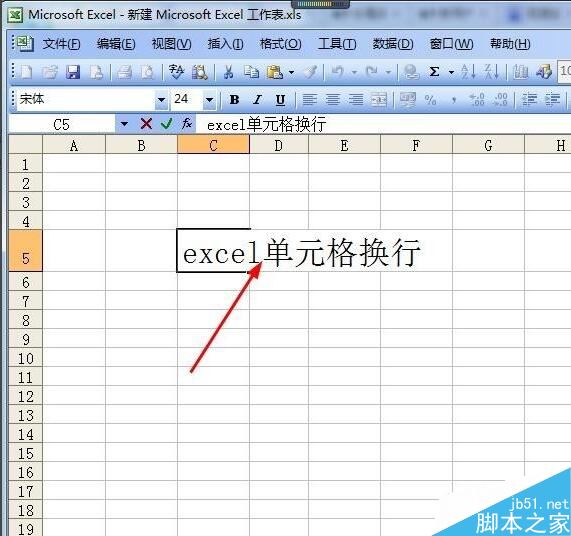Cancel the entry with red X button

pyautogui.click(x=146, y=124)
